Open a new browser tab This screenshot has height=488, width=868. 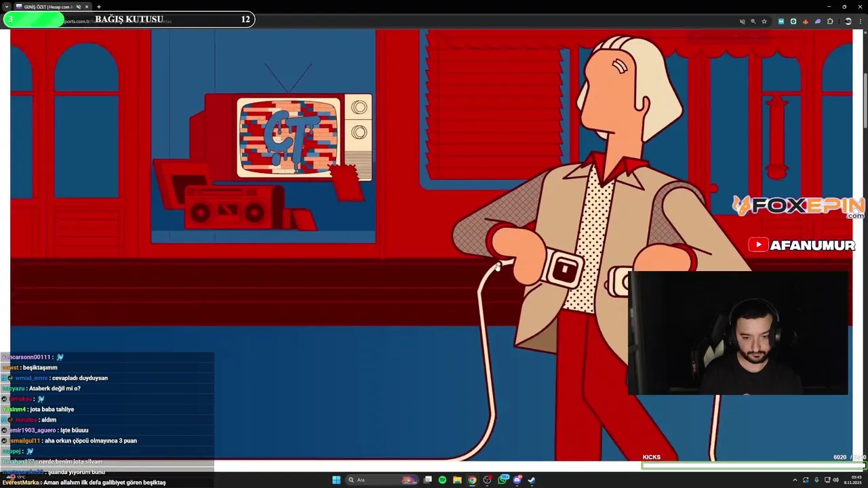point(99,7)
